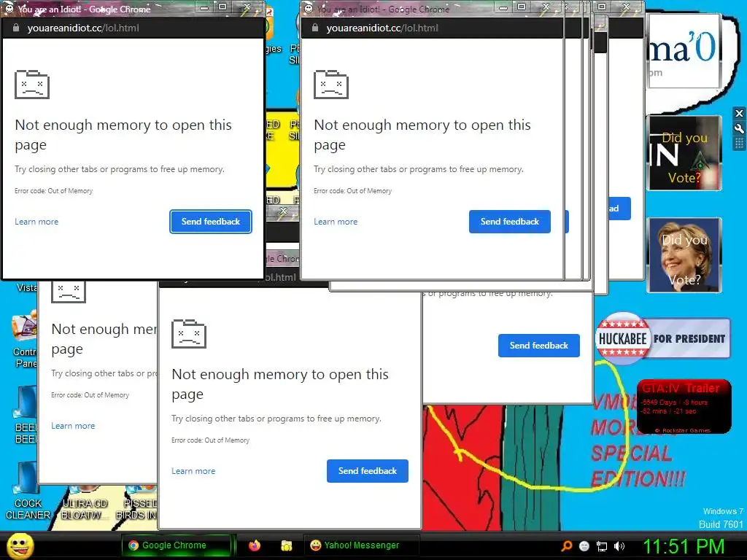Open the BEEI BEEI desktop icon

pyautogui.click(x=26, y=414)
